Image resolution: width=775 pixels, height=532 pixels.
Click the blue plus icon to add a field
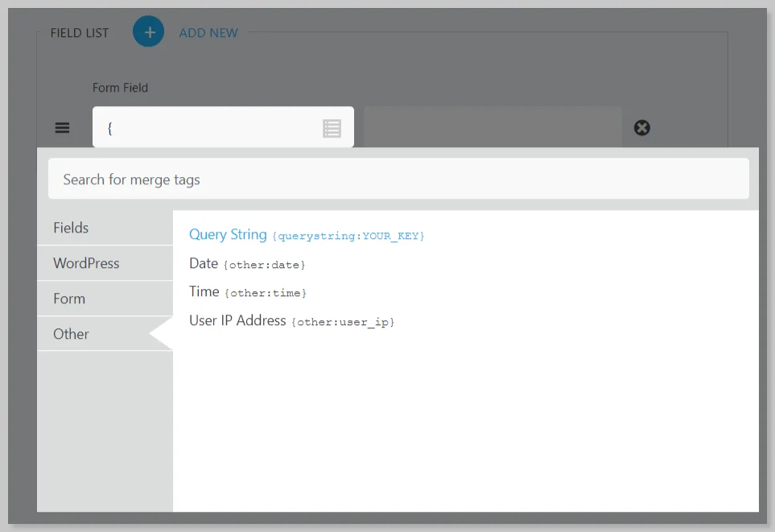point(149,32)
